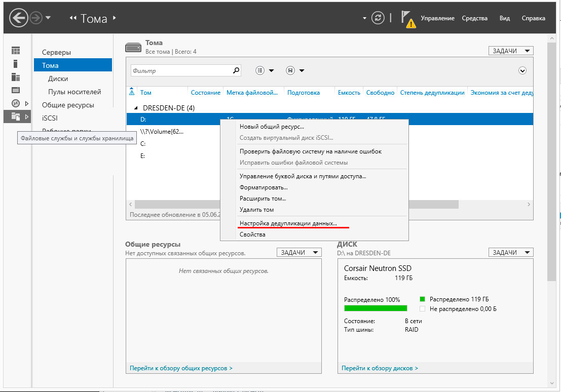Screen dimensions: 561x392
Task: Choose Настройка дедупликации данных from the context menu
Action: pyautogui.click(x=288, y=223)
